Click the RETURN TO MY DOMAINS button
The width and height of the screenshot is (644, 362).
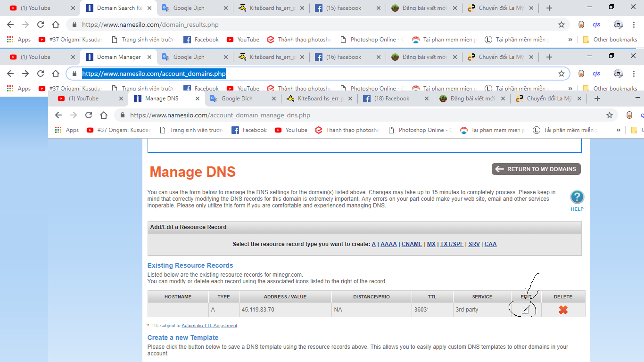536,169
